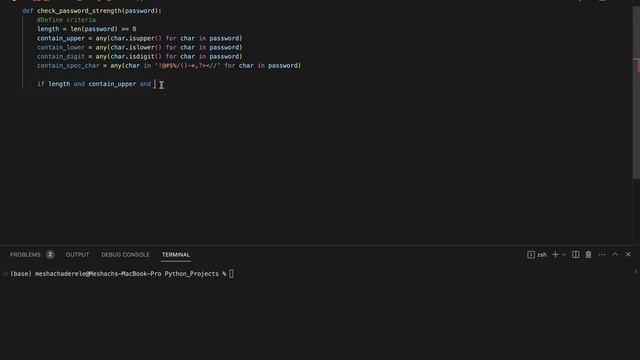Screen dimensions: 640x360
Task: Open the DEBUG CONSOLE tab
Action: [x=125, y=255]
